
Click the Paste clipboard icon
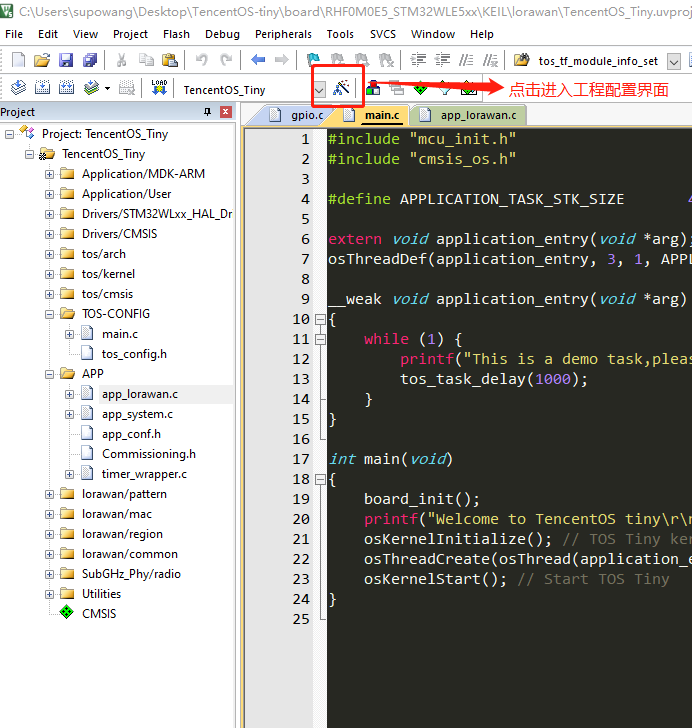pos(170,60)
